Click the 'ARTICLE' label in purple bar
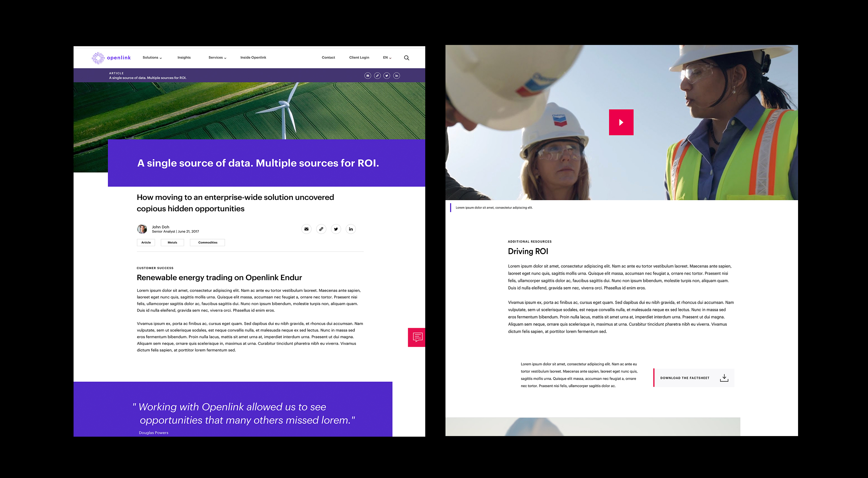Screen dimensions: 868x478 116,73
